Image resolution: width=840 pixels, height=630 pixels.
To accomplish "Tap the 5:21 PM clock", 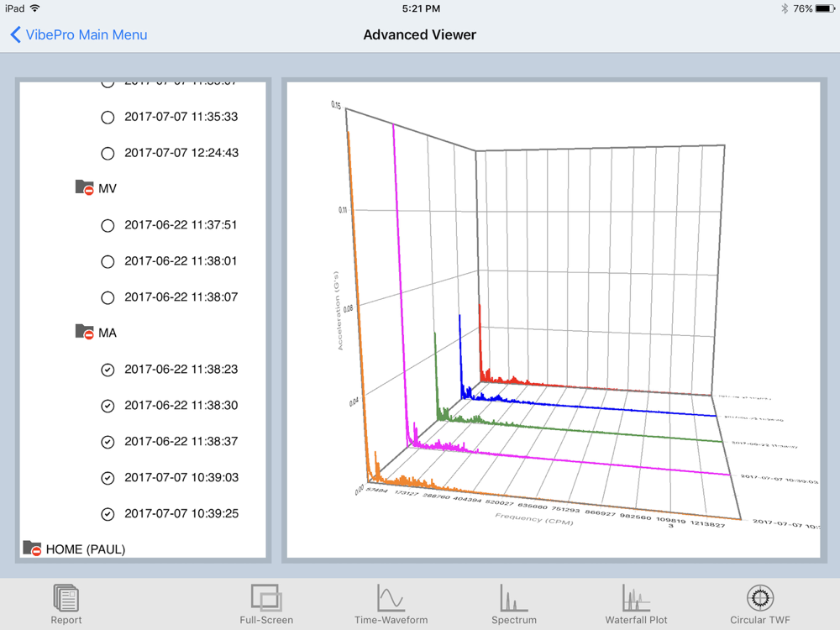I will [x=421, y=8].
